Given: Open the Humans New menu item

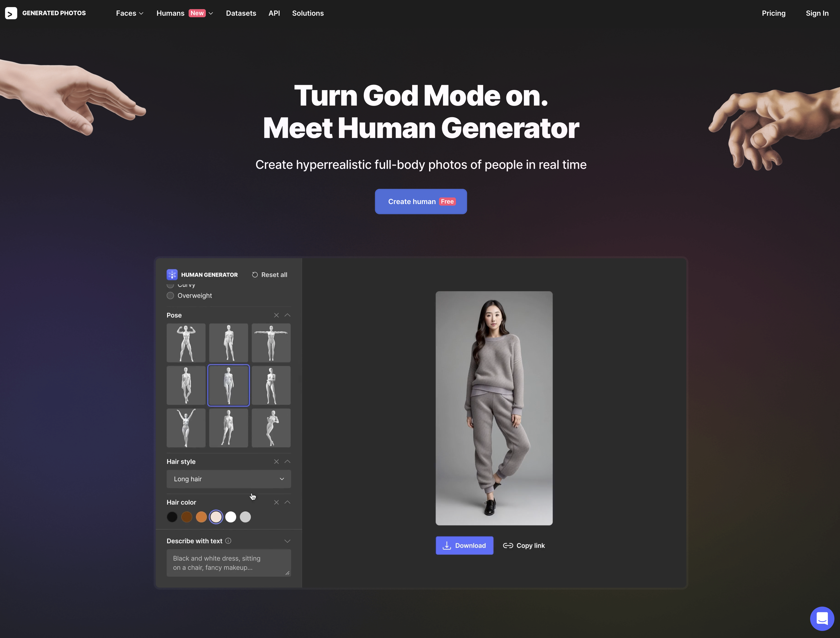Looking at the screenshot, I should click(185, 13).
